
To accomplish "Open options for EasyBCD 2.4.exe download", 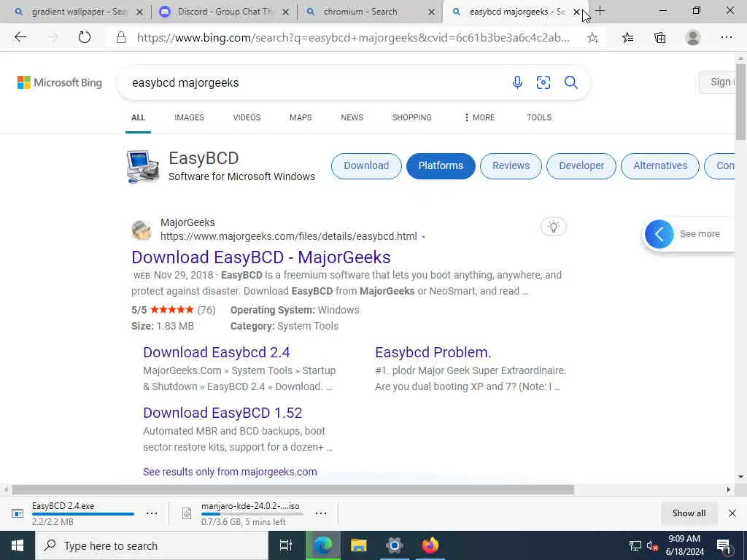I will tap(152, 513).
